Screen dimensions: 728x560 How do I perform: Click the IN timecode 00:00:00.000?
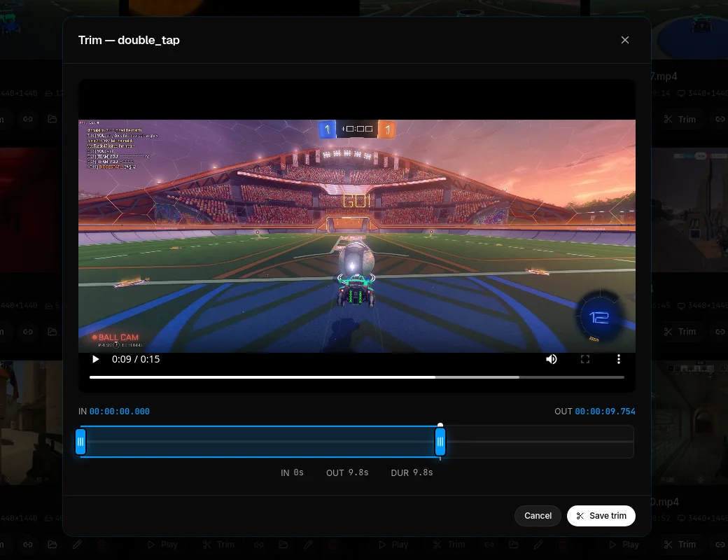pos(119,412)
